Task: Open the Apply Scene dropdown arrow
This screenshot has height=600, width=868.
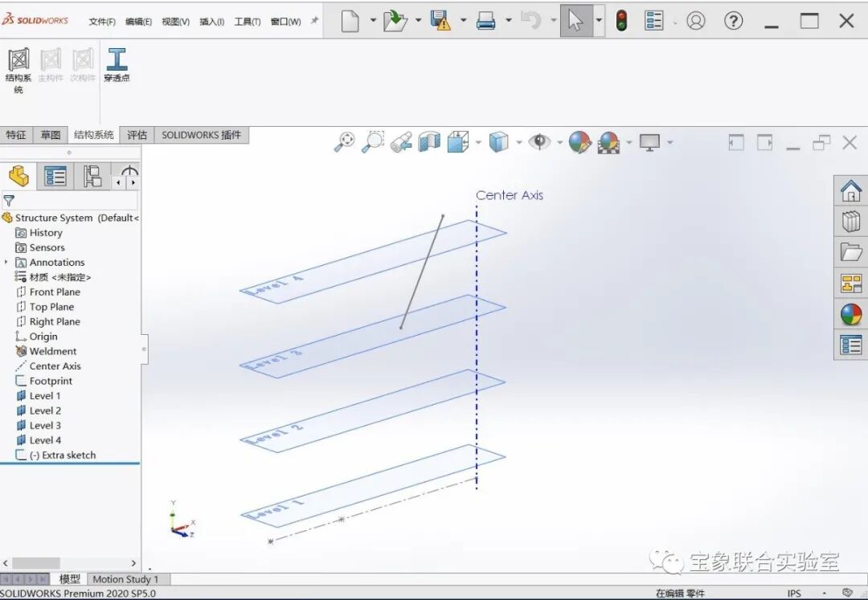Action: coord(628,143)
